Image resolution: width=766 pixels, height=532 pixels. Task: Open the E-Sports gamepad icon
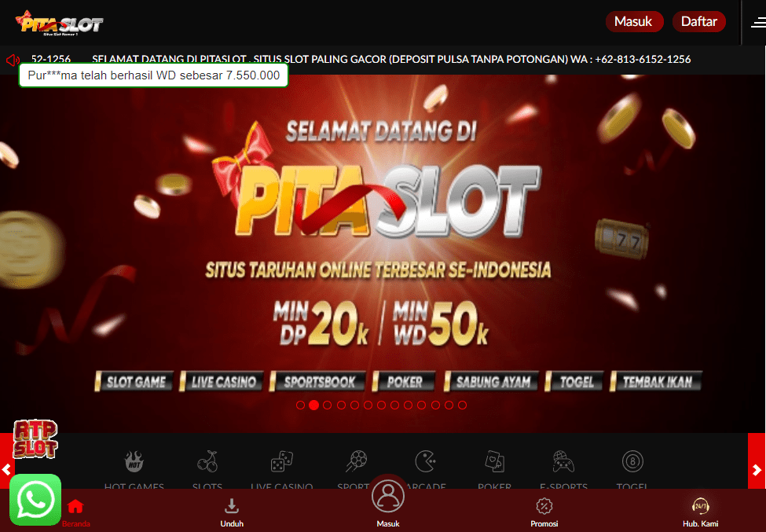pos(563,461)
